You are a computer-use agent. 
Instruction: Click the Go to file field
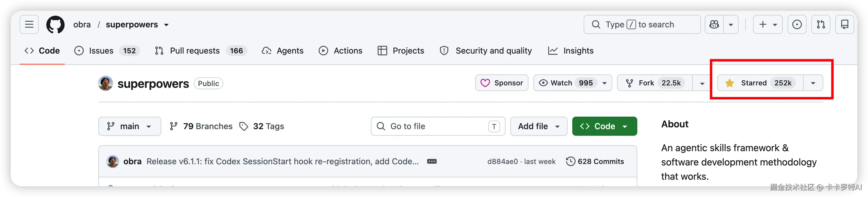[438, 126]
